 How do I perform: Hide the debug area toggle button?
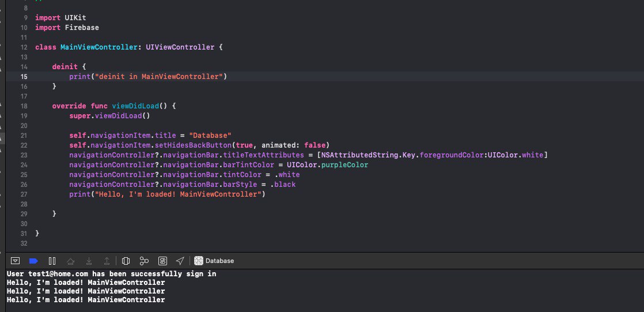pyautogui.click(x=15, y=261)
